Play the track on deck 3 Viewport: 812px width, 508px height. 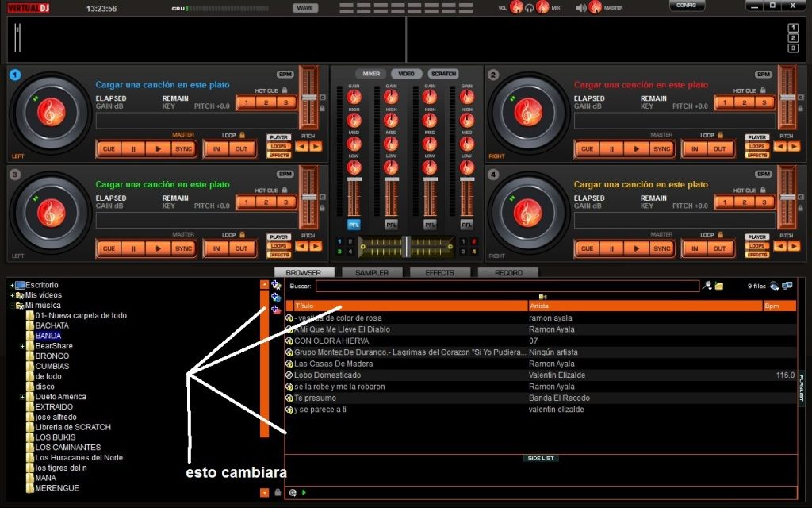159,248
